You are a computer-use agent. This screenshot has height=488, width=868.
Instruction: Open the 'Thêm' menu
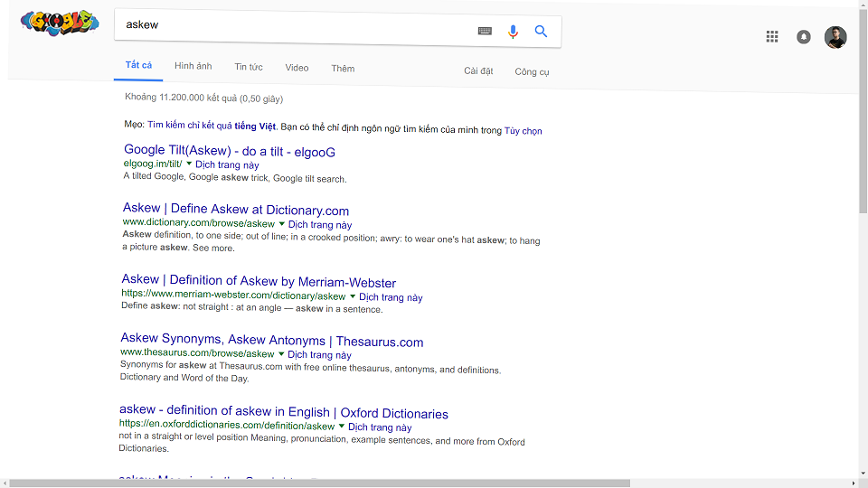point(343,69)
